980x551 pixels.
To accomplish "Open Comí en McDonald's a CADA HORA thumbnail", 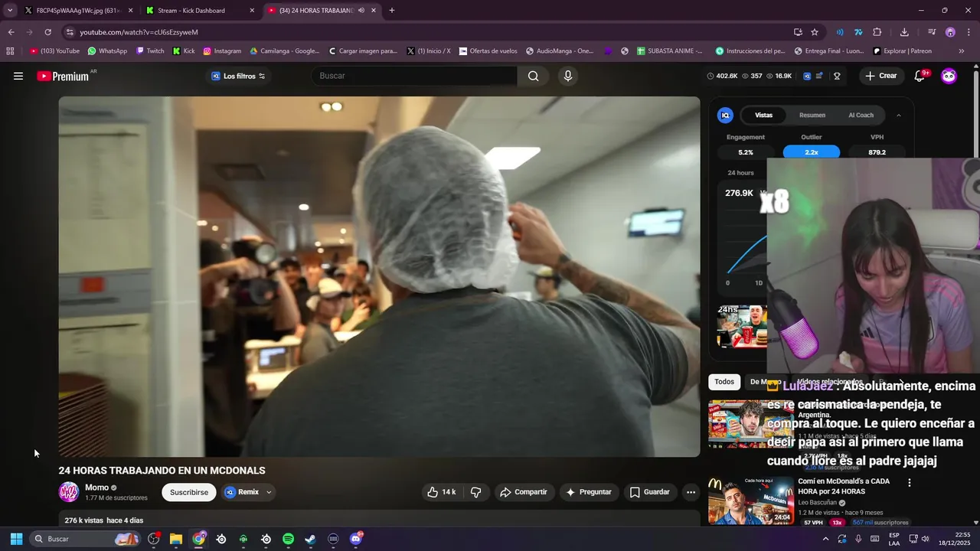I will (751, 500).
